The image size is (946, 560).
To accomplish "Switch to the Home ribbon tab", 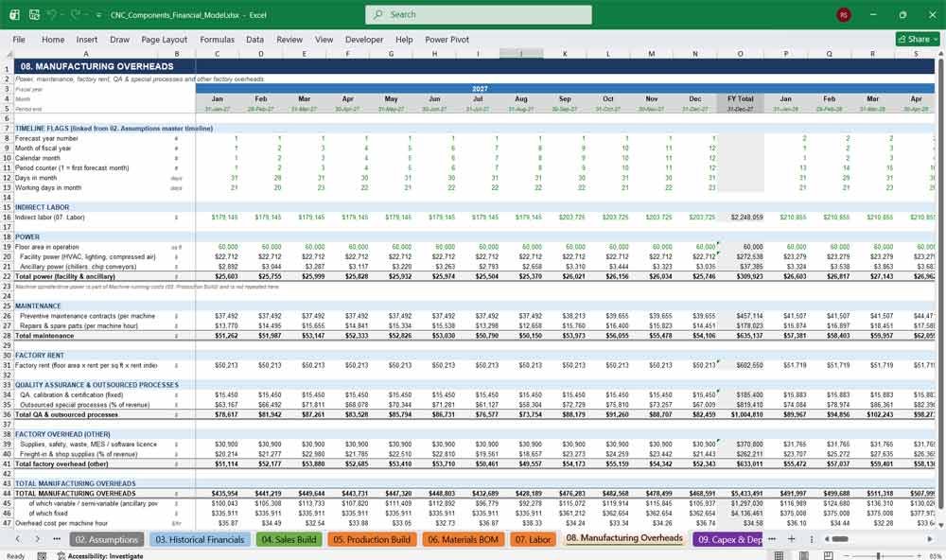I will [x=53, y=39].
